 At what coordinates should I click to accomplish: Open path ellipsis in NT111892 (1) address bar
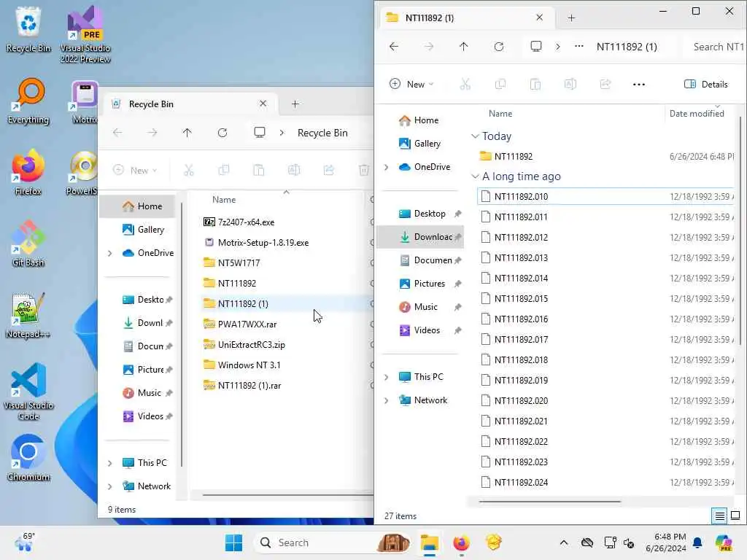coord(578,47)
